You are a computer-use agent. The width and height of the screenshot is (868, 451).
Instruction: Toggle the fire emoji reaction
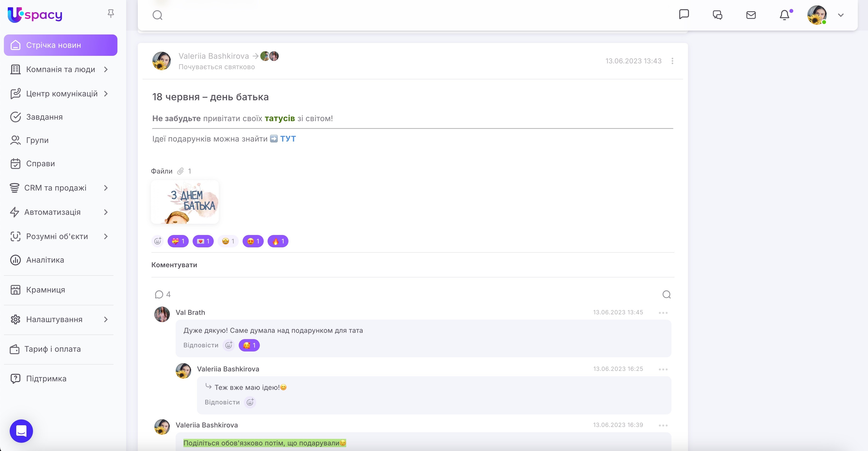pyautogui.click(x=278, y=241)
